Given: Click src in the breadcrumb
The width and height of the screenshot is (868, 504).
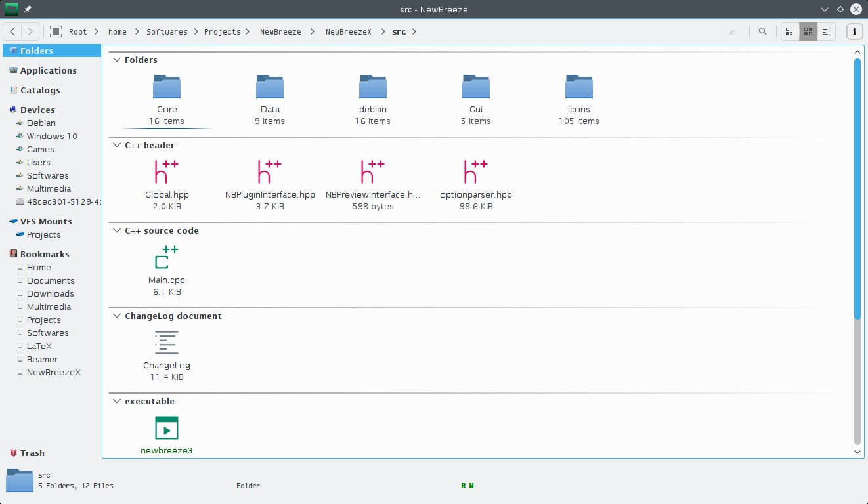Looking at the screenshot, I should pos(399,31).
